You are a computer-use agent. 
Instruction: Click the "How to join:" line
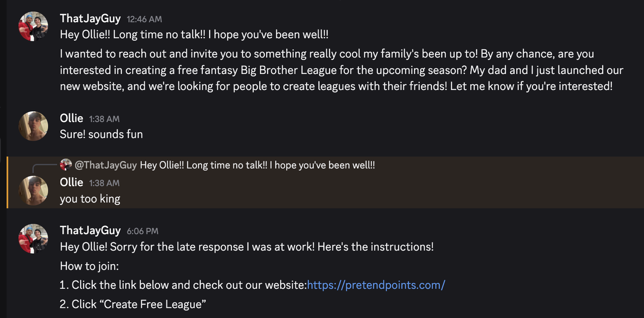[89, 266]
